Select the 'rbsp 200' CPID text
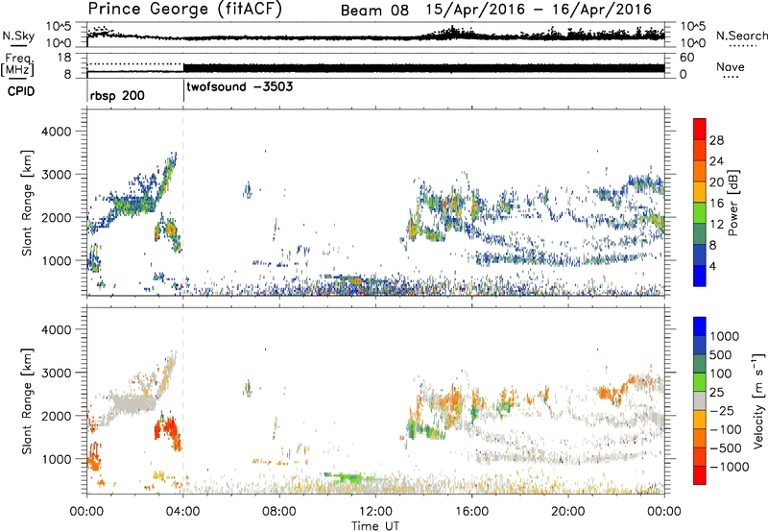 tap(117, 95)
